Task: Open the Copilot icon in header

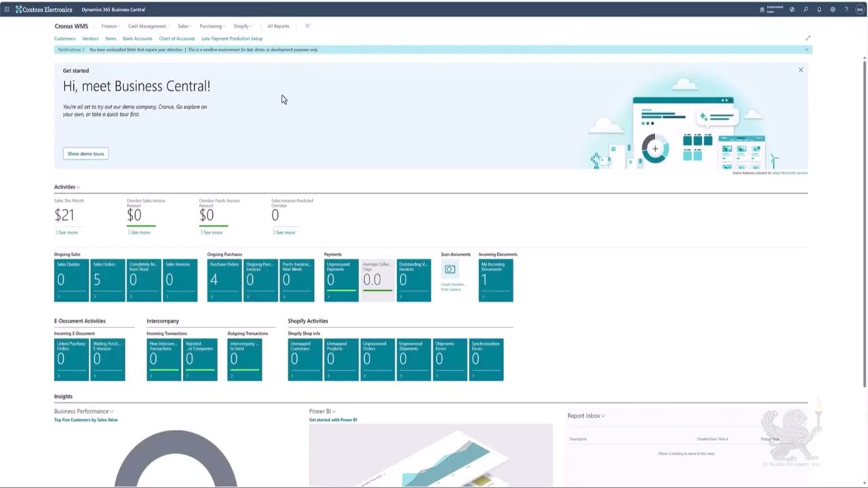Action: (792, 9)
